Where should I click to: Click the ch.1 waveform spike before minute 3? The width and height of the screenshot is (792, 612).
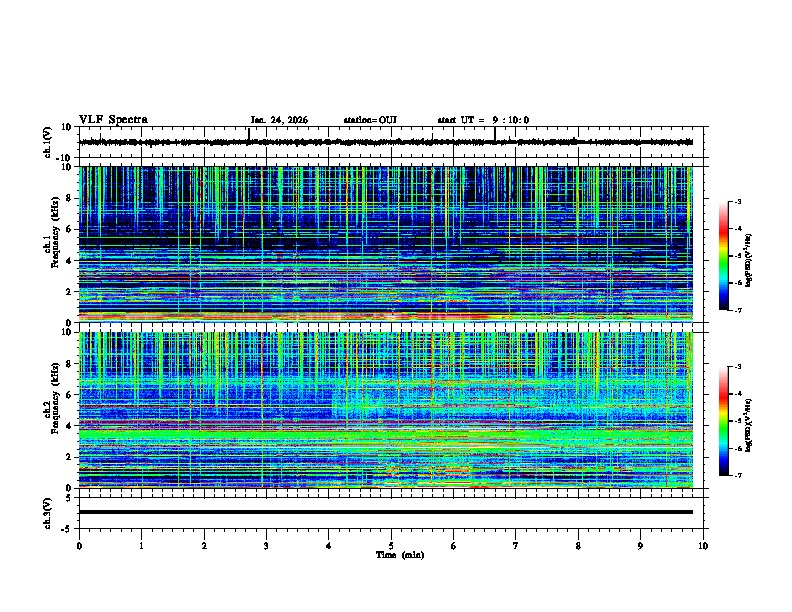tap(249, 134)
